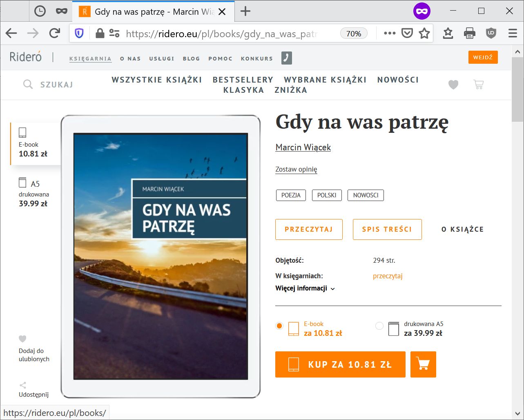Click the Ridero logo

point(26,57)
